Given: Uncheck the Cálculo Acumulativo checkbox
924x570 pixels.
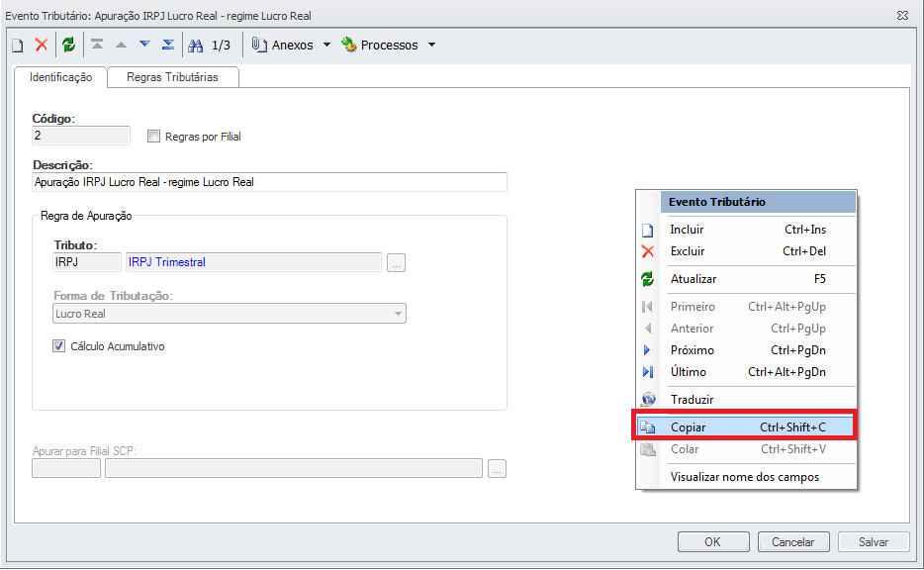Looking at the screenshot, I should tap(59, 346).
